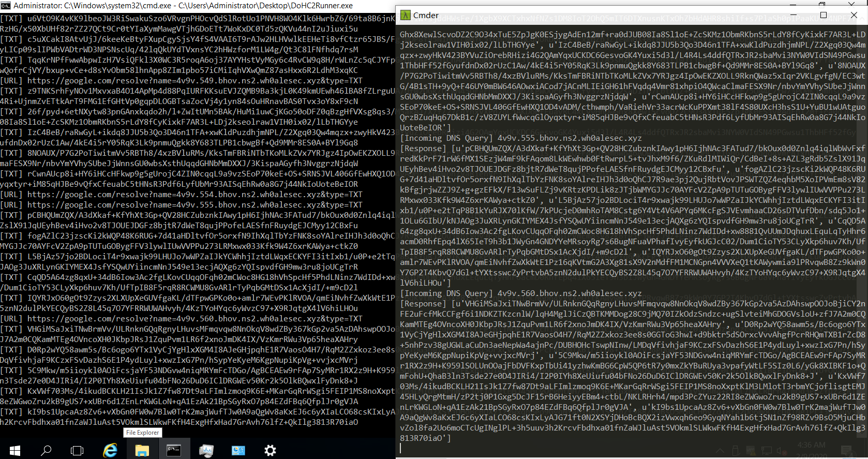
Task: Click the [TXT] line starting z9TNKSrhFyNOv1
Action: pos(198,91)
